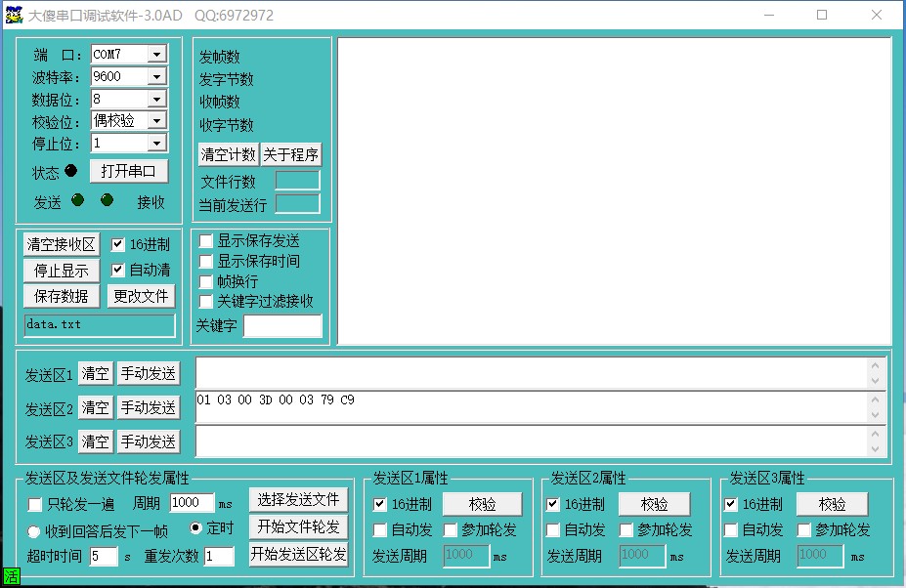Enable 参加轮发 in 发送区1属性
Viewport: 906px width, 588px height.
(x=451, y=529)
